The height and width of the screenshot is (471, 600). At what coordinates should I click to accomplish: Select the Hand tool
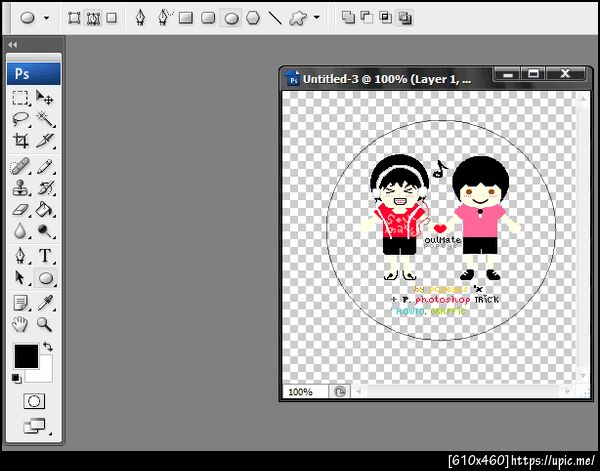[20, 324]
